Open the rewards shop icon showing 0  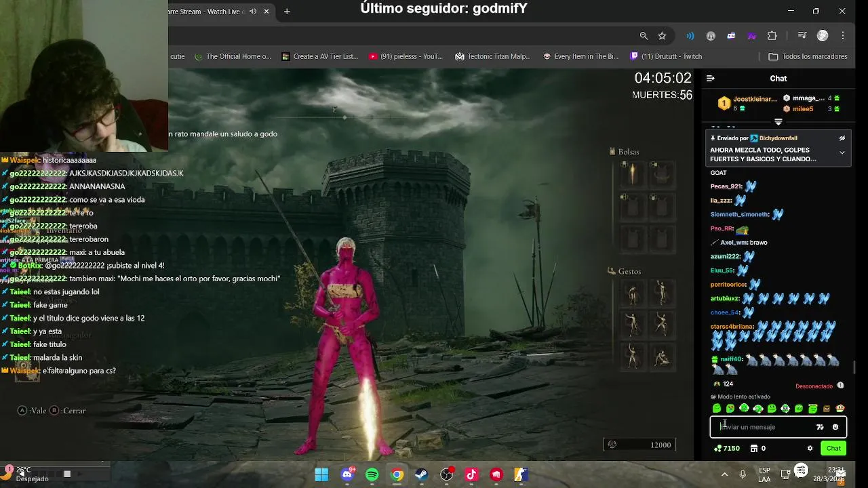click(758, 448)
